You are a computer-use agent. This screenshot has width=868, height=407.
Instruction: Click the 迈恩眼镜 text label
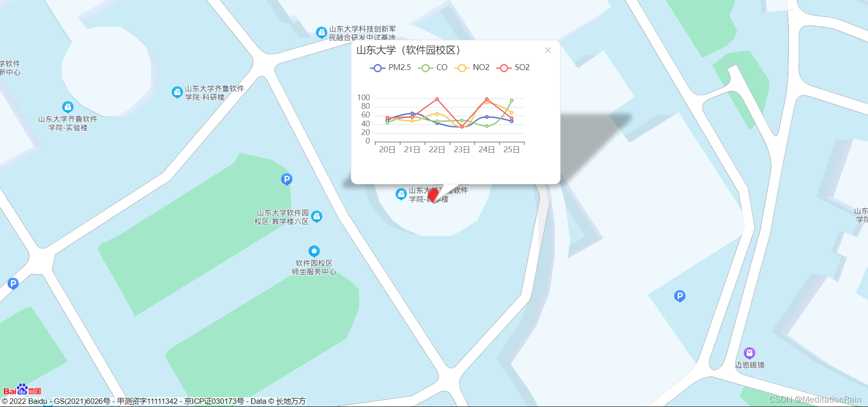pyautogui.click(x=750, y=365)
